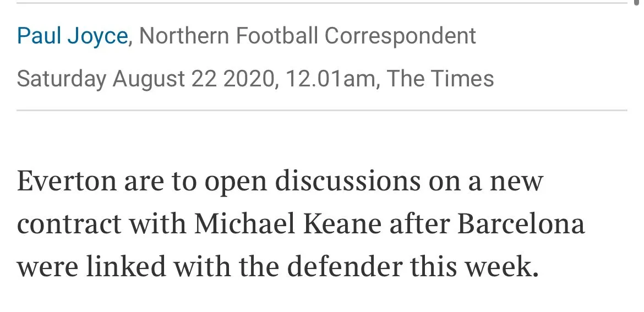Click the scrollbar thumb at top right
Viewport: 644px width, 312px height.
637,2
